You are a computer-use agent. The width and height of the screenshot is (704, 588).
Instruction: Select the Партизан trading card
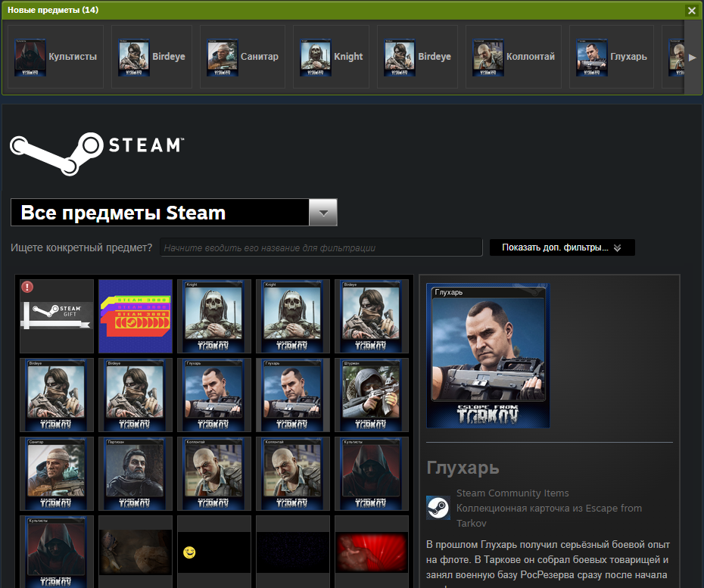tap(136, 474)
